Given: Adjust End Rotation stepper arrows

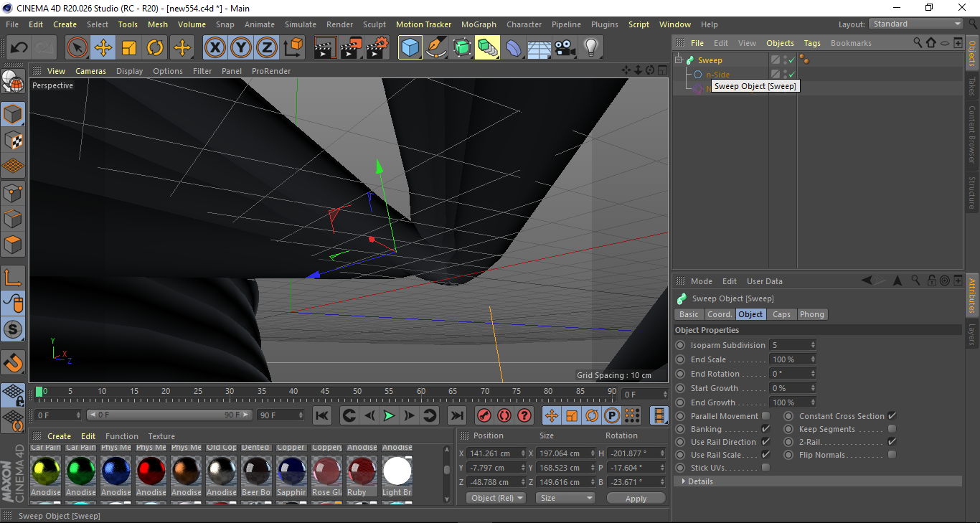Looking at the screenshot, I should [813, 374].
